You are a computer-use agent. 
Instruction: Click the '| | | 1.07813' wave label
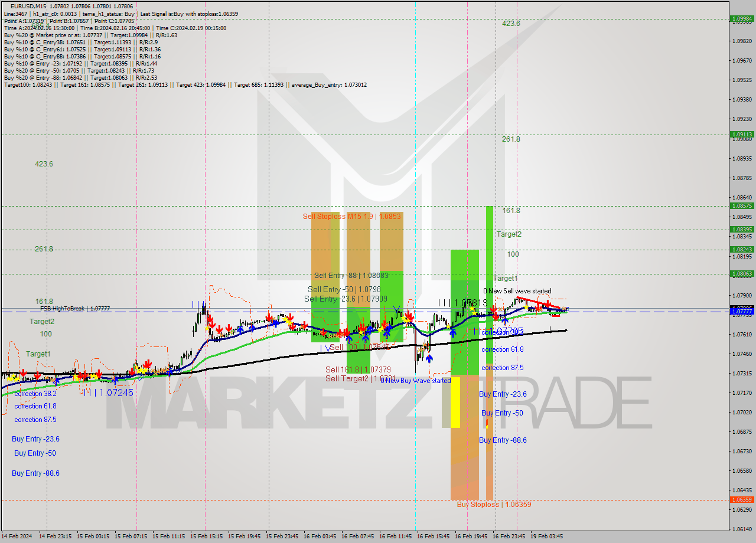[x=462, y=303]
